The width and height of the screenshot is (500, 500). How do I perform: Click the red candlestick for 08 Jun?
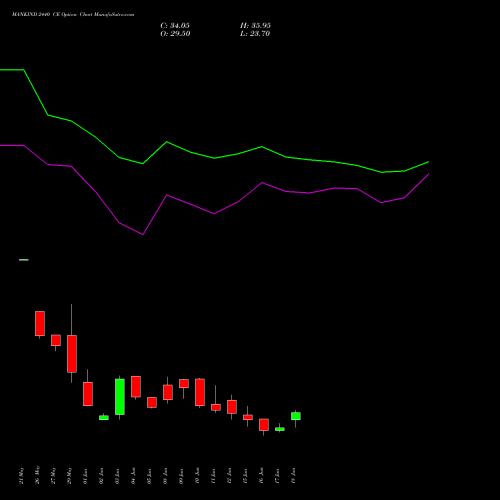pos(168,392)
